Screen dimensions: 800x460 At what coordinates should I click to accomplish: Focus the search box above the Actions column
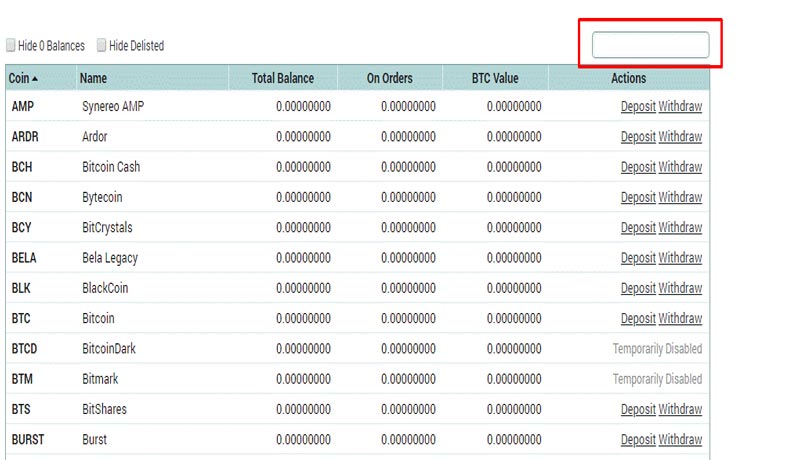pos(650,45)
